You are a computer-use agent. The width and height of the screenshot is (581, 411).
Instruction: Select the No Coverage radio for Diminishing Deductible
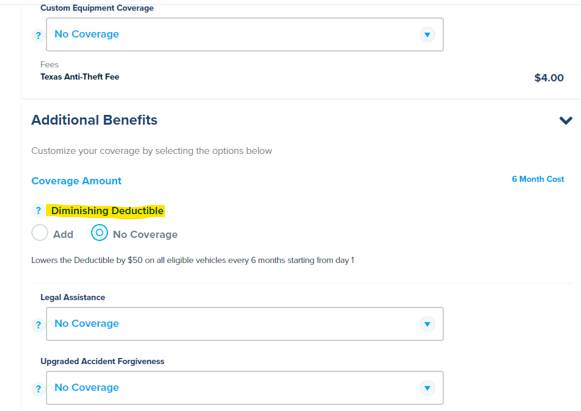(99, 233)
